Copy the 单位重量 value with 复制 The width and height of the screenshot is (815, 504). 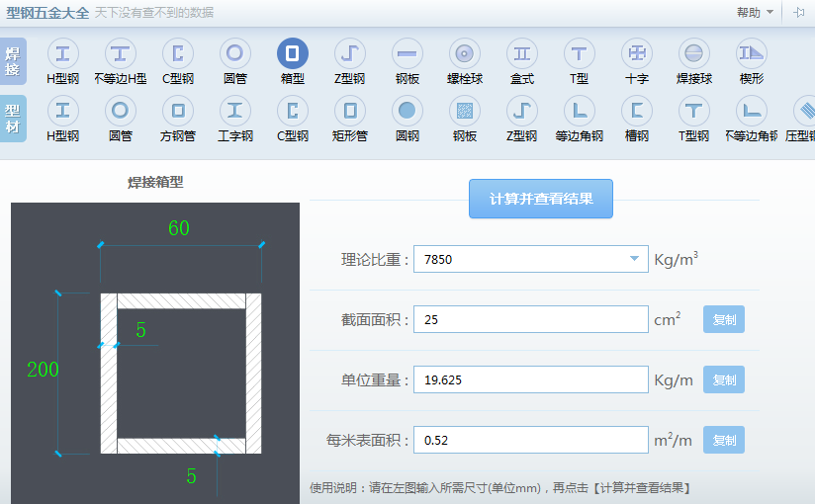tap(724, 379)
